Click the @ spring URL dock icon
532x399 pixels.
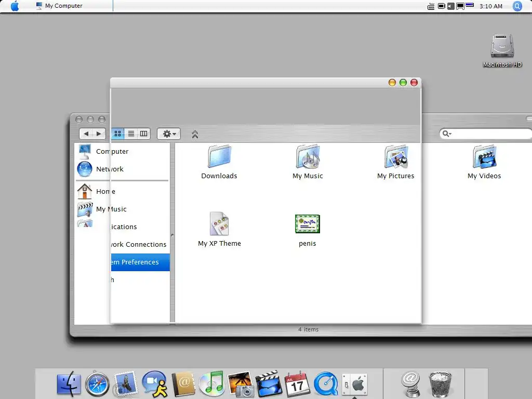click(x=410, y=384)
